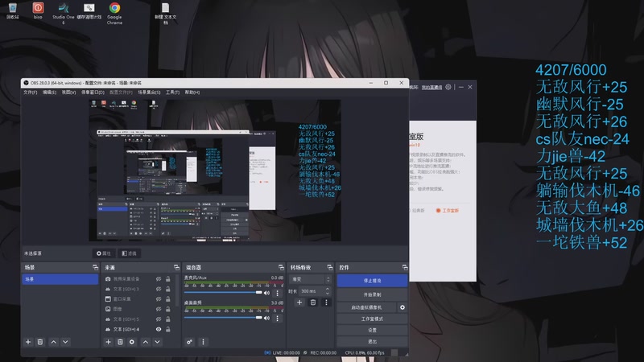Show the 文本 (GDI+) 3 source via eye icon
Screen dimensions: 644x362
click(x=159, y=290)
